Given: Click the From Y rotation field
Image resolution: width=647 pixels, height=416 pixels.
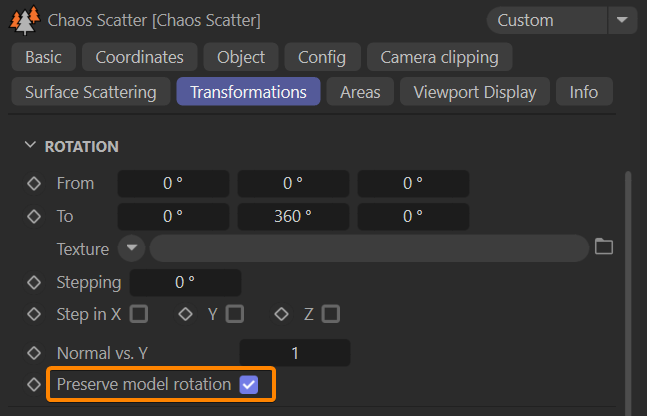Looking at the screenshot, I should 293,184.
